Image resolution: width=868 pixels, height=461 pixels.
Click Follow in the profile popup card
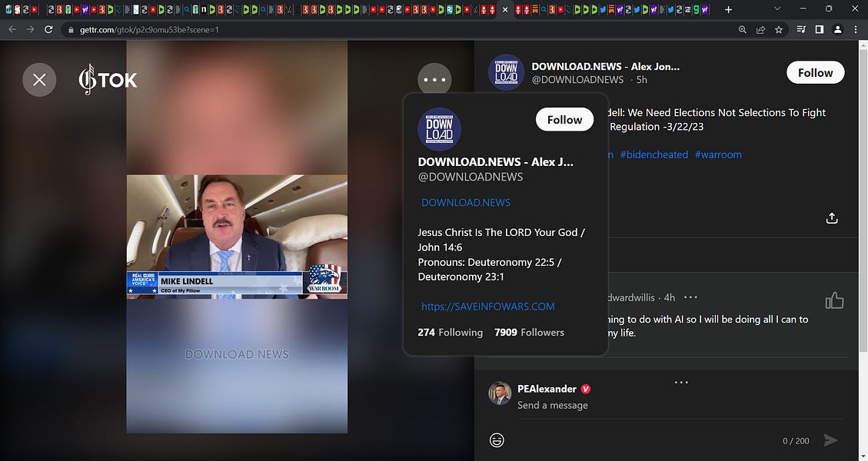tap(564, 119)
